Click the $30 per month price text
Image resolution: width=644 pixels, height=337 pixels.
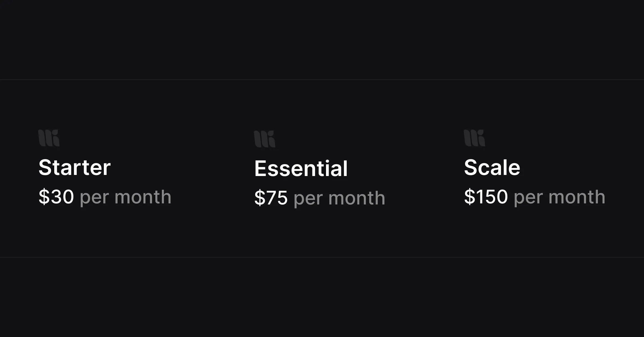pyautogui.click(x=105, y=197)
